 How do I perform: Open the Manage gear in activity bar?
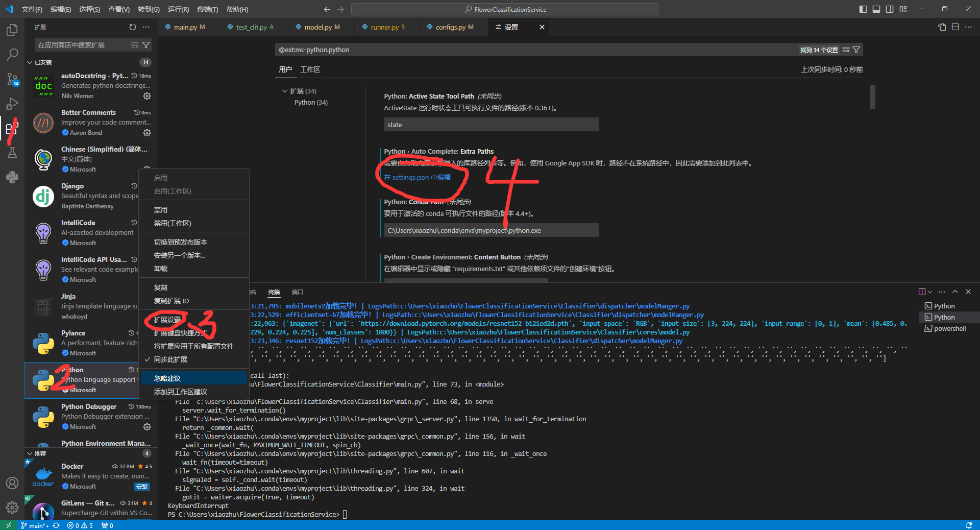12,507
